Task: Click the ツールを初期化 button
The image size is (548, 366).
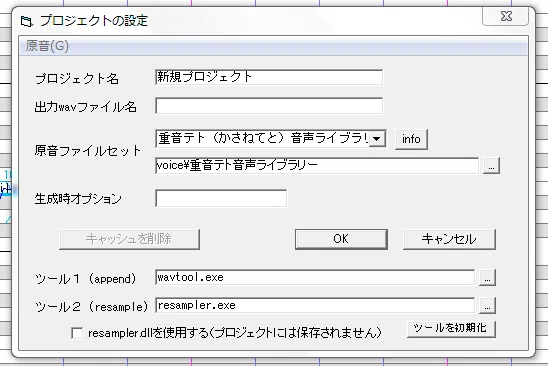Action: (x=451, y=329)
